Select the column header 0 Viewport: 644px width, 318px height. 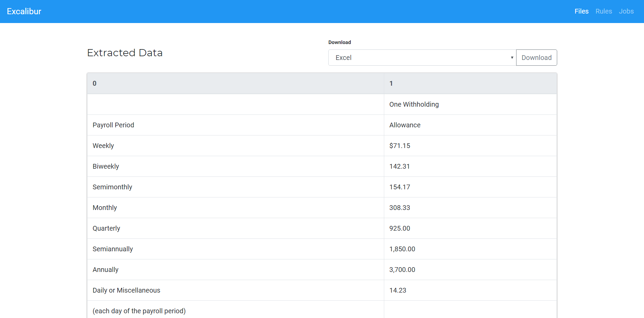pos(236,83)
